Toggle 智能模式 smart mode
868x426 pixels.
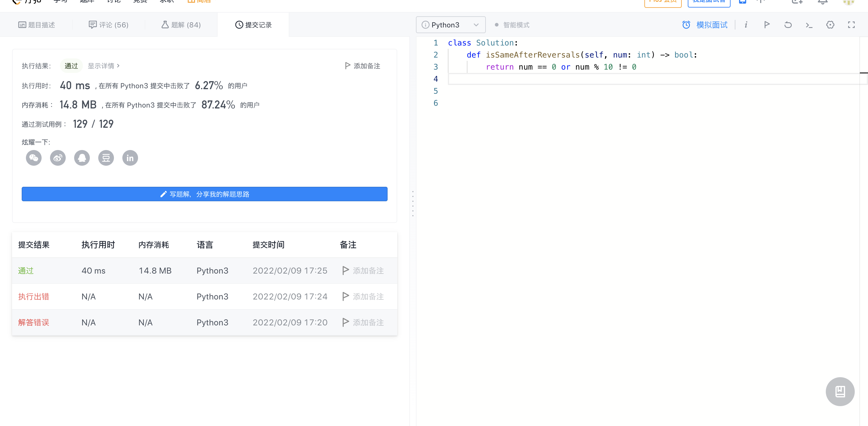pos(512,25)
